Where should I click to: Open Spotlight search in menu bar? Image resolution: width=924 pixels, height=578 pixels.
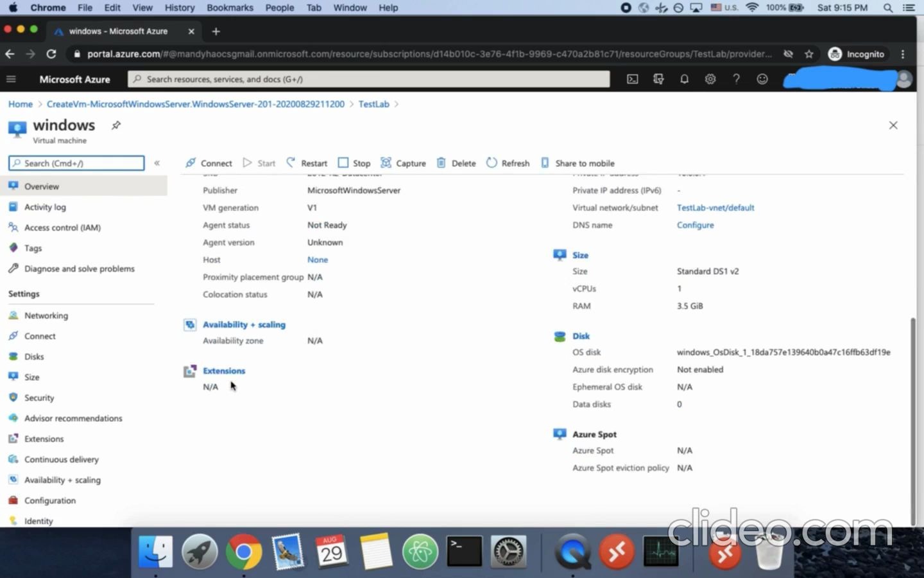(888, 8)
